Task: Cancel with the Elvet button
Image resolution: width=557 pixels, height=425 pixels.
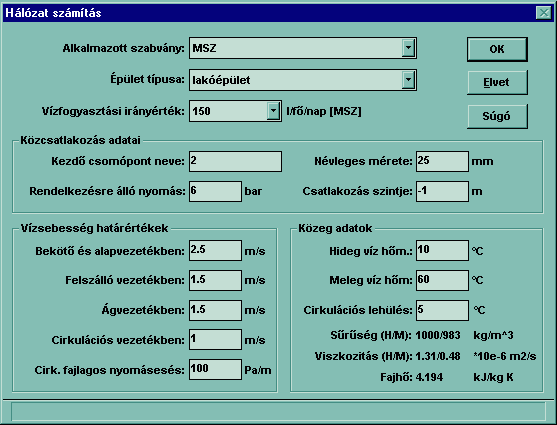Action: (497, 82)
